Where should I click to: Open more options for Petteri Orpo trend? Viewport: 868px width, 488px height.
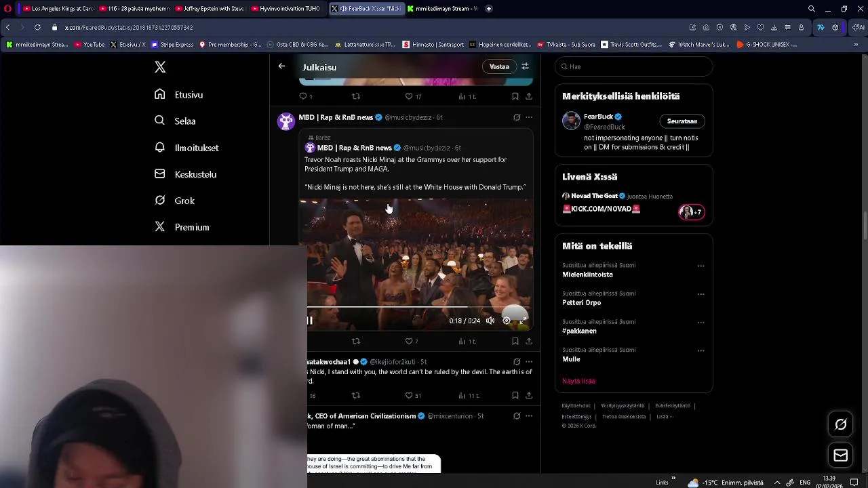coord(701,294)
